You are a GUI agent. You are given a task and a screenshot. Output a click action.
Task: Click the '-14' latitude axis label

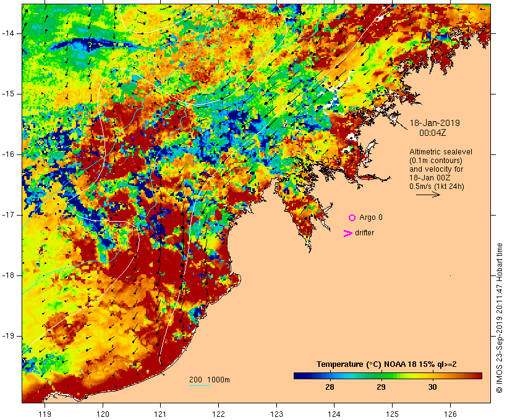coord(8,33)
